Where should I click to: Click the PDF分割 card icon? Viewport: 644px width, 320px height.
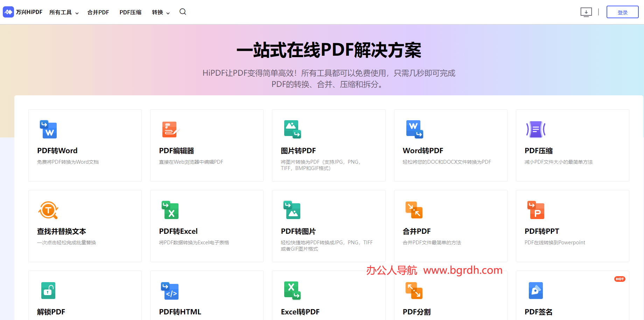[x=414, y=291]
